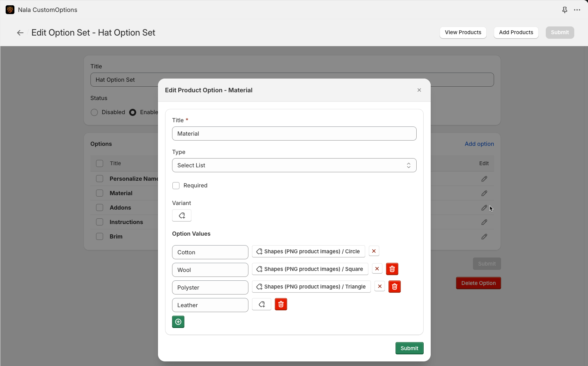Click the pin icon in top bar
The height and width of the screenshot is (366, 588).
[564, 10]
